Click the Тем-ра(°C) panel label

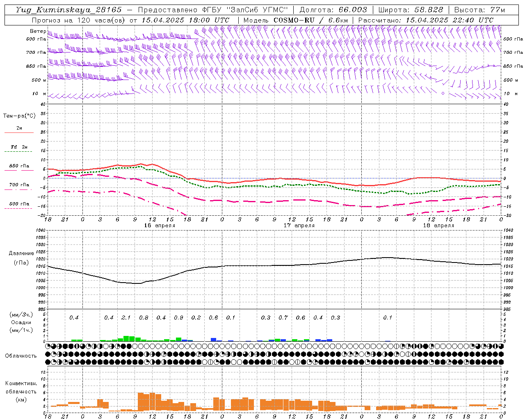point(19,116)
